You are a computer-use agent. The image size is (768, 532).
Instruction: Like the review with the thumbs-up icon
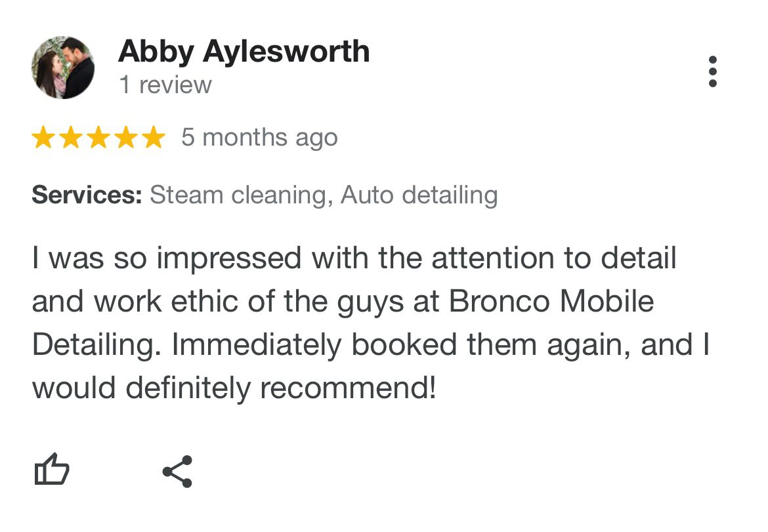[x=51, y=470]
